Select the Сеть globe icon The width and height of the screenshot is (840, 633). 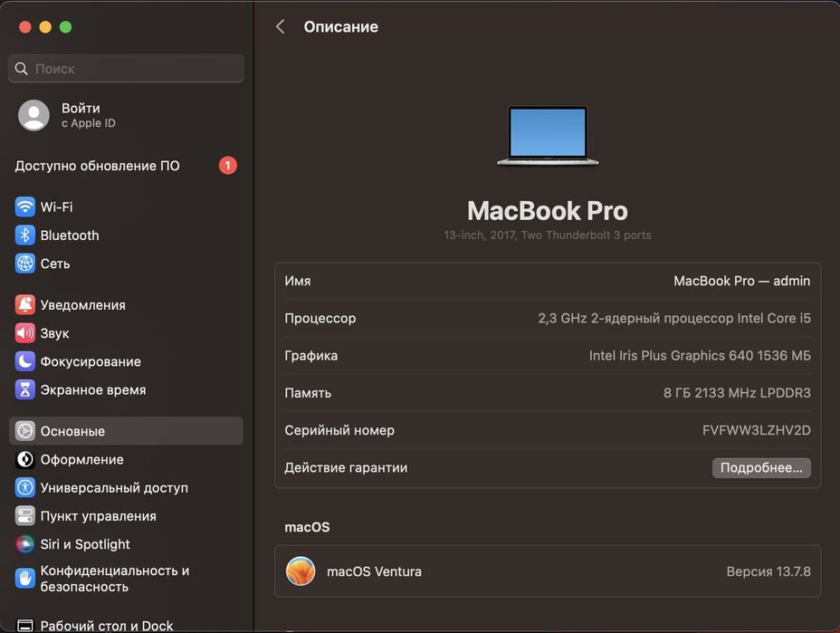tap(24, 264)
